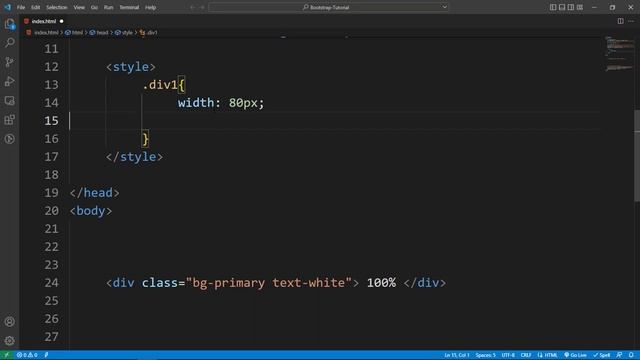Click the closing </style> tag on line 17

pyautogui.click(x=134, y=157)
